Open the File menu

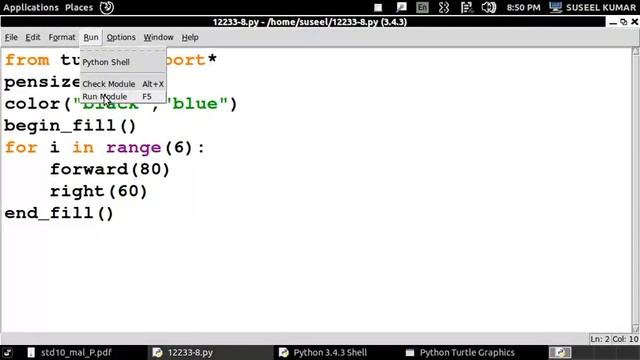click(11, 37)
